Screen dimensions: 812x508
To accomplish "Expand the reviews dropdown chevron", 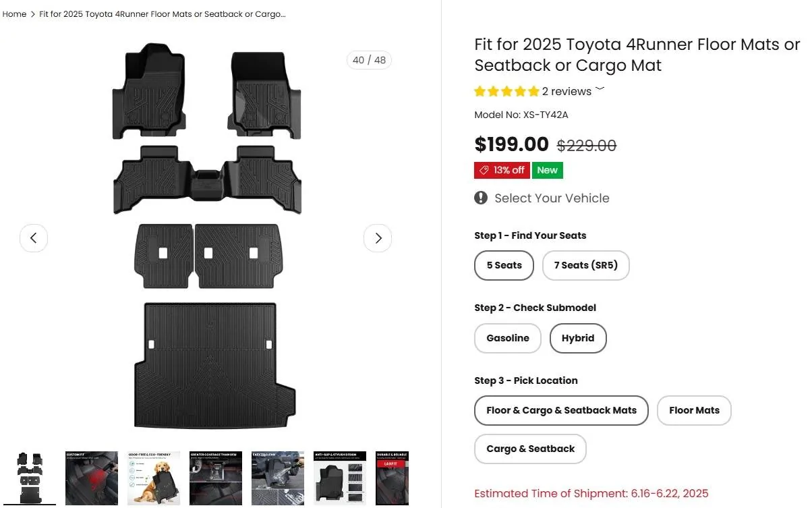I will pos(599,90).
